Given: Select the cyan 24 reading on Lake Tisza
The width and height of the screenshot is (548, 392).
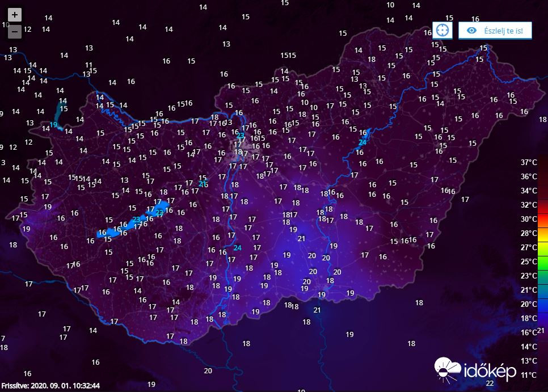Looking at the screenshot, I should click(362, 142).
